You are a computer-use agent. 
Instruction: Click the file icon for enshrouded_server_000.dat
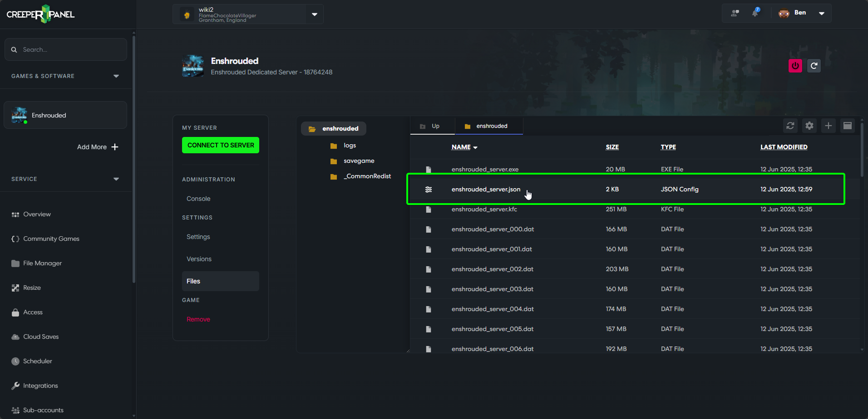(x=428, y=229)
